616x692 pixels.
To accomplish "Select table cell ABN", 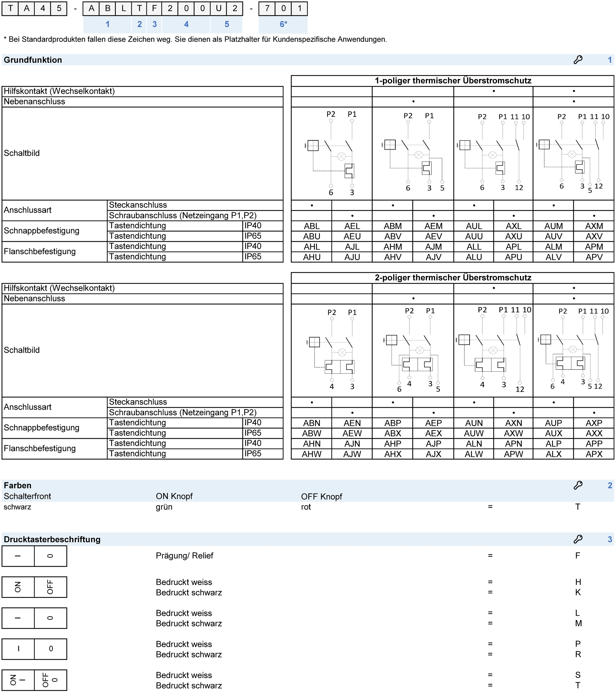I will [312, 423].
